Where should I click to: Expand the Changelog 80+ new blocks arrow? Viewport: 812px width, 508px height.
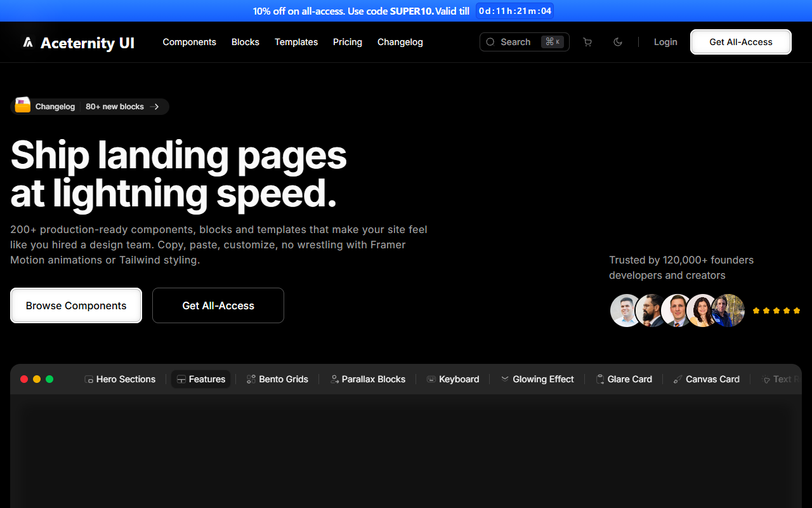[x=155, y=107]
